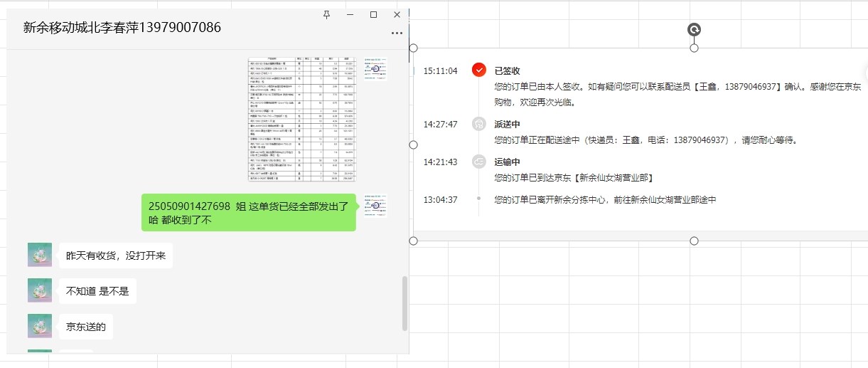Screen dimensions: 868x368
Task: Select chat message 昨天有收货，没打开来
Action: 116,256
